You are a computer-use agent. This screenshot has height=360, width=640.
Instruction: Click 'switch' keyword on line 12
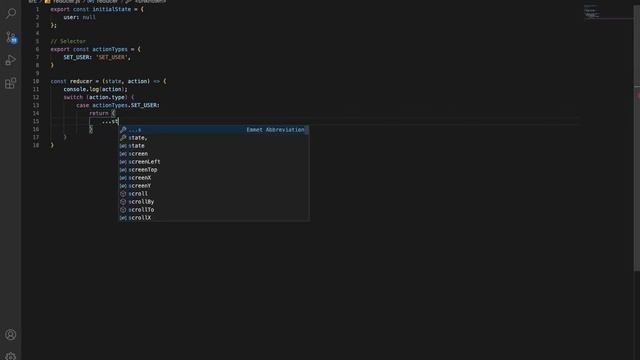pyautogui.click(x=73, y=97)
